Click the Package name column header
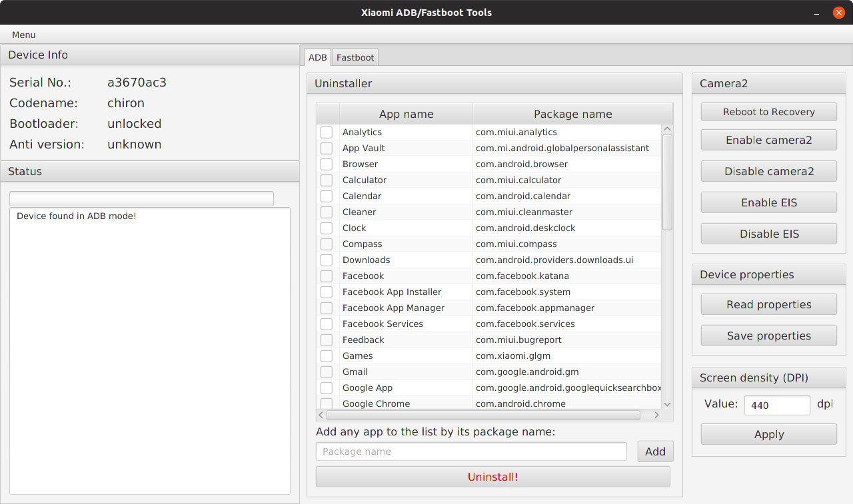Viewport: 853px width, 504px height. 572,114
